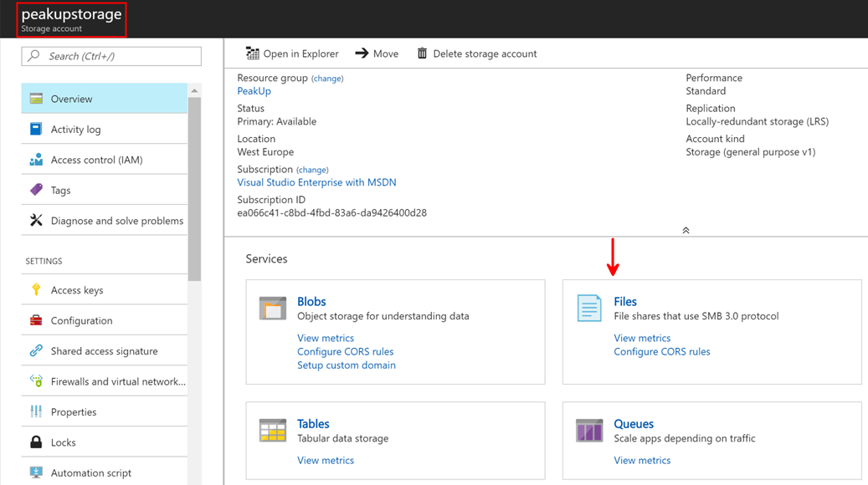Select Access control (IAM) menu entry
This screenshot has width=868, height=485.
click(x=104, y=159)
